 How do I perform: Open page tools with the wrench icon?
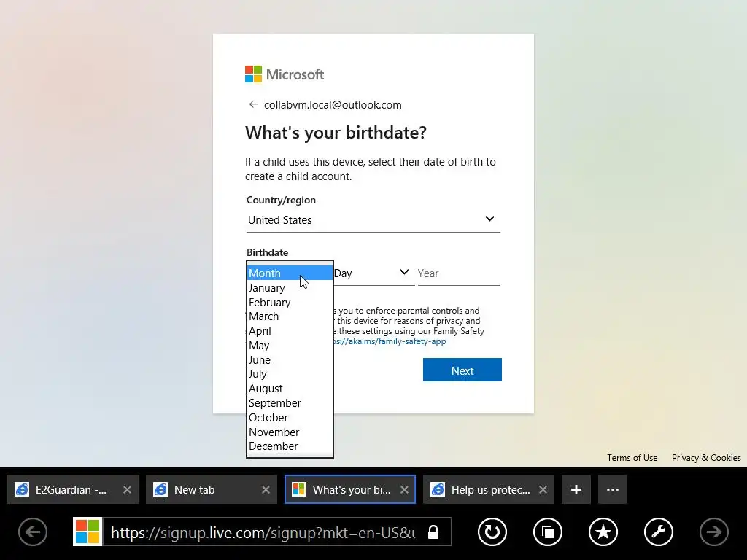point(659,532)
